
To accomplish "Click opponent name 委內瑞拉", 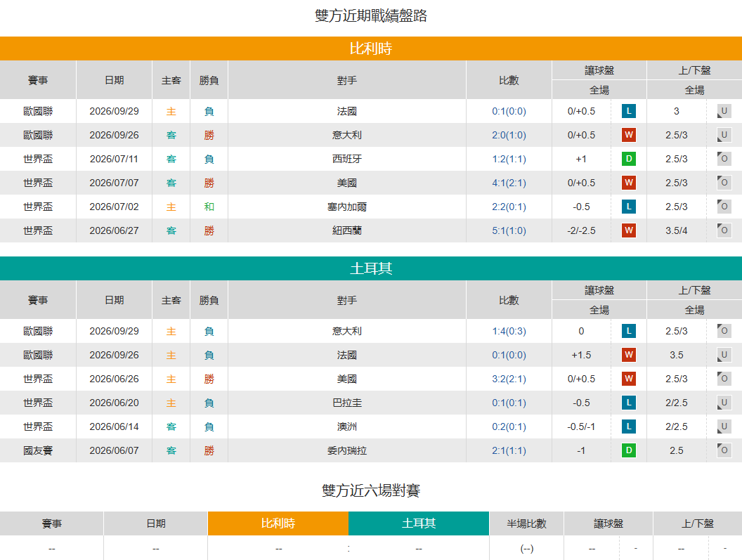I will pos(347,450).
